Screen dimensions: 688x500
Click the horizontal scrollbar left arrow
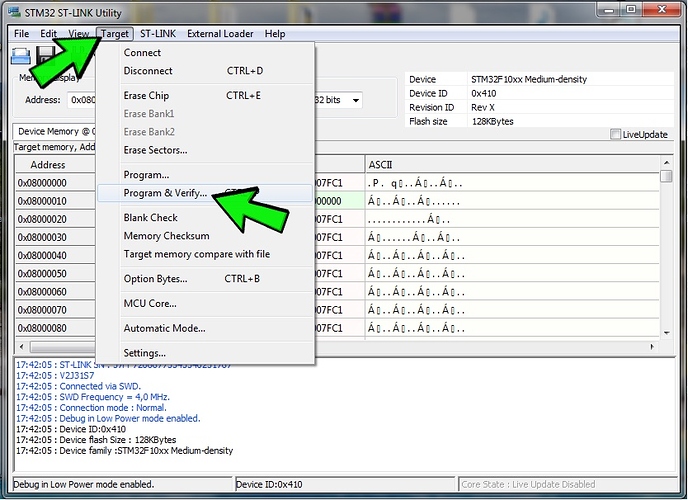pos(22,347)
